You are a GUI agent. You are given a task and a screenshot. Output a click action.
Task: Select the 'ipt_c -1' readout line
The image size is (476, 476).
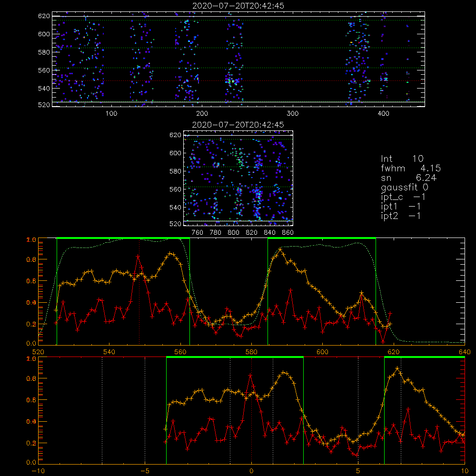point(404,197)
